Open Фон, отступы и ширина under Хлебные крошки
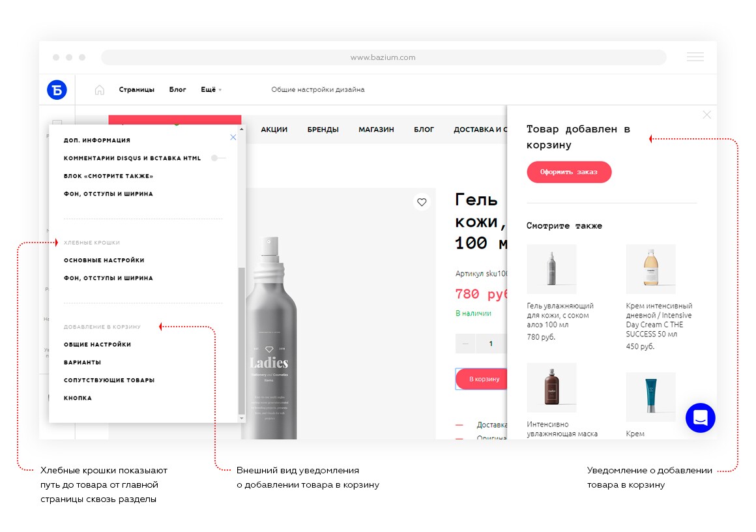Viewport: 756px width, 532px height. click(108, 278)
